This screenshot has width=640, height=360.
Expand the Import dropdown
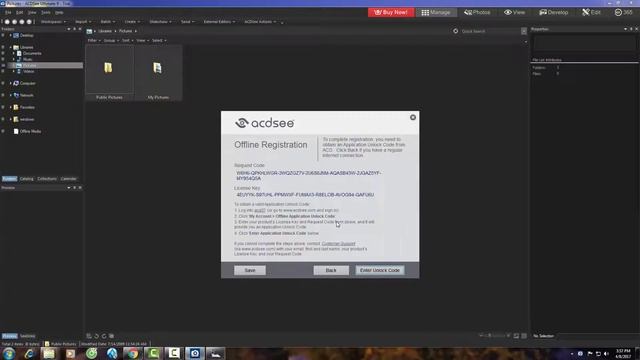point(83,22)
